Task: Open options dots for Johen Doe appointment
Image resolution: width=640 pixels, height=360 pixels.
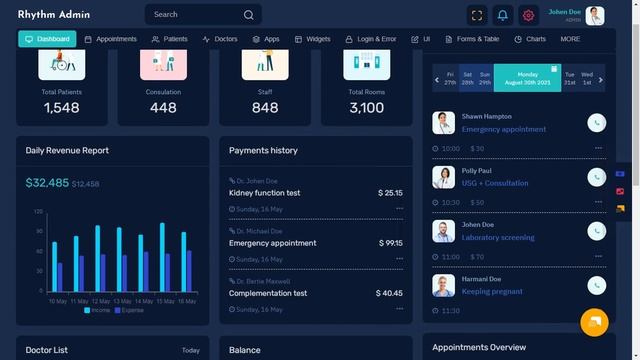Action: pyautogui.click(x=598, y=256)
